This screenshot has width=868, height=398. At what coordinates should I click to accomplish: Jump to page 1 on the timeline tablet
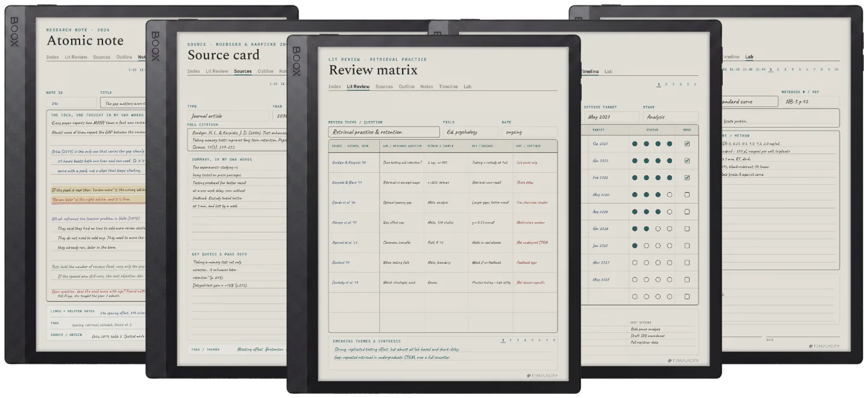[x=659, y=84]
